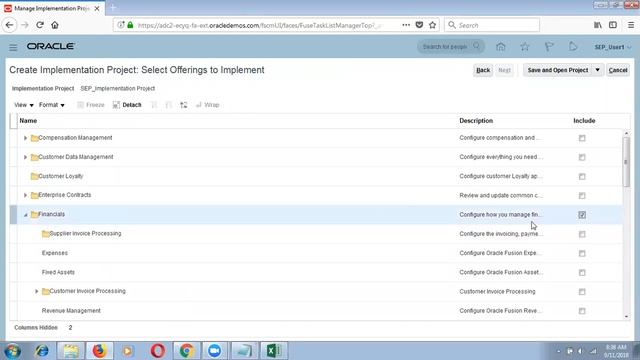Launch Internet Explorer from taskbar
The image size is (640, 360).
42,351
